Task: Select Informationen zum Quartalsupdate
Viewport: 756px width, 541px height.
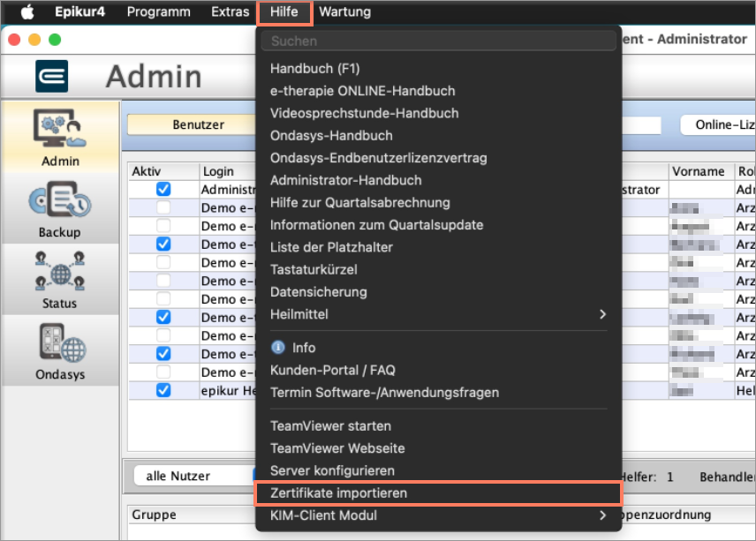Action: tap(439, 225)
